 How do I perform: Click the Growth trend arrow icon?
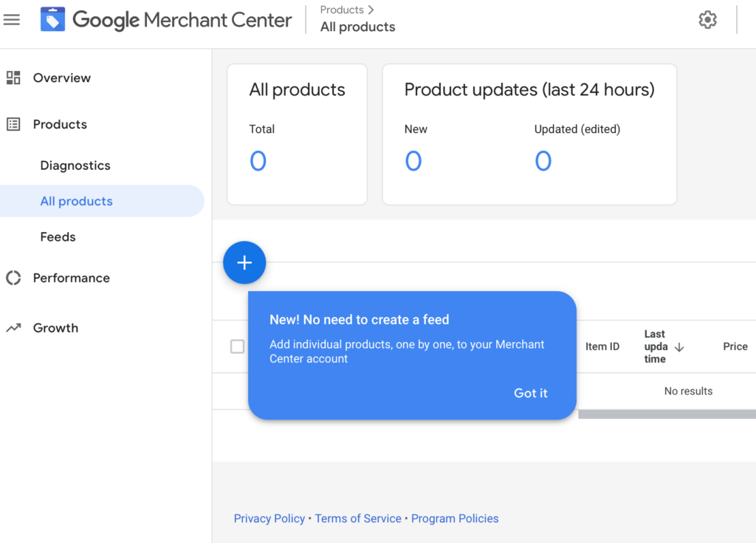point(13,328)
